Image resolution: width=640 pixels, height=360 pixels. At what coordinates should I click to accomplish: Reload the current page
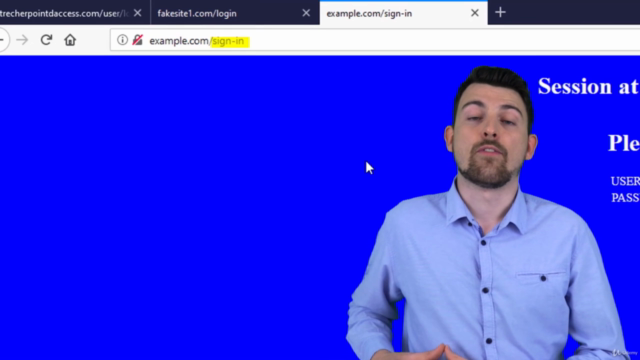(46, 40)
